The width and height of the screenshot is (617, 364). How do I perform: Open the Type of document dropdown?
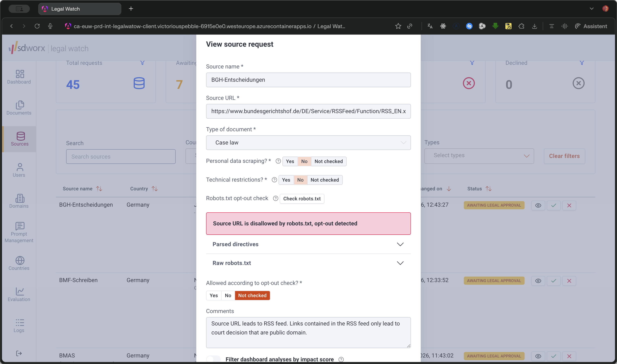[x=308, y=142]
